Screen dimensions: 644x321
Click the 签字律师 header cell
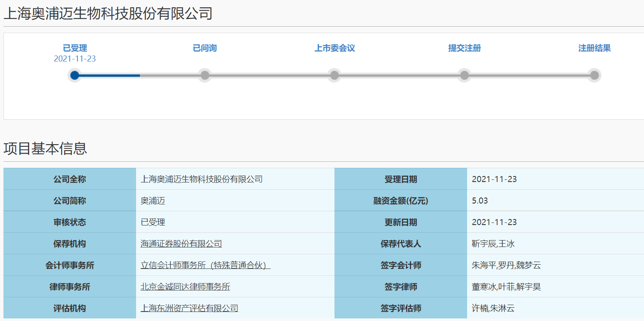click(401, 287)
